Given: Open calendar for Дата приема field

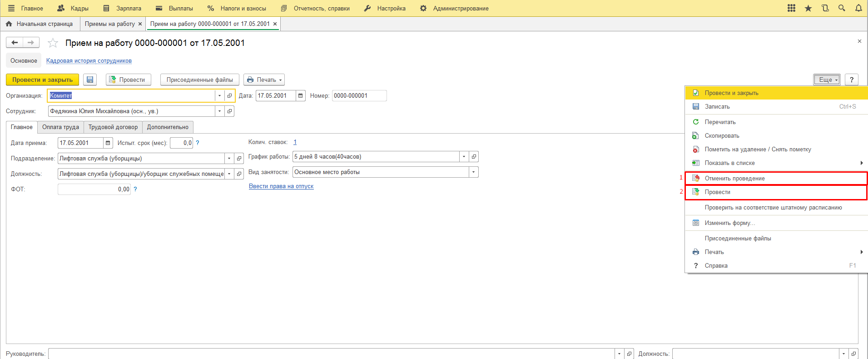Looking at the screenshot, I should 108,143.
